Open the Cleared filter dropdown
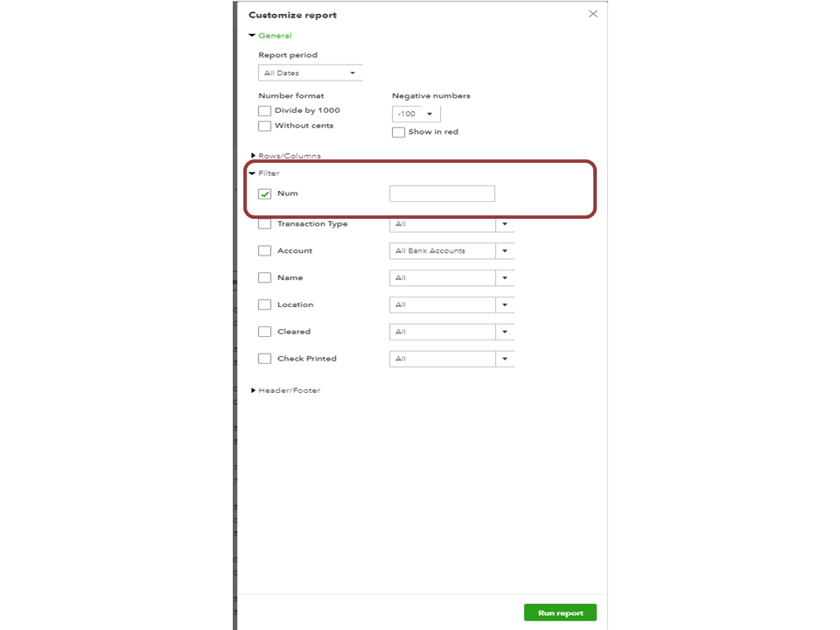This screenshot has width=840, height=630. [x=504, y=332]
